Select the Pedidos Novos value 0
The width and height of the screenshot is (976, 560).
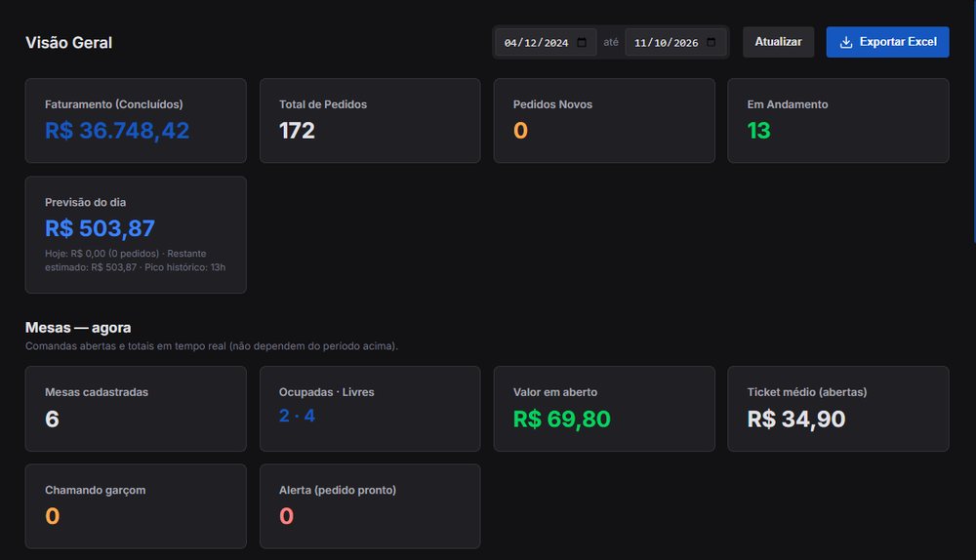click(x=520, y=131)
